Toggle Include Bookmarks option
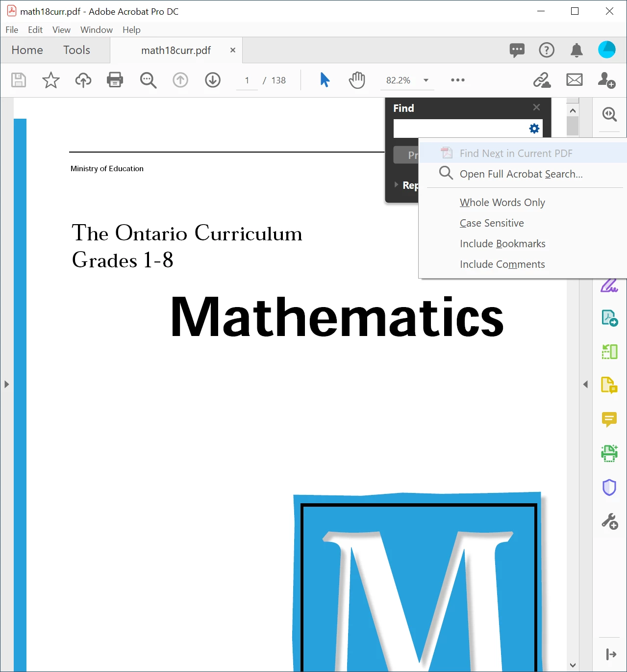The height and width of the screenshot is (672, 627). pos(502,244)
